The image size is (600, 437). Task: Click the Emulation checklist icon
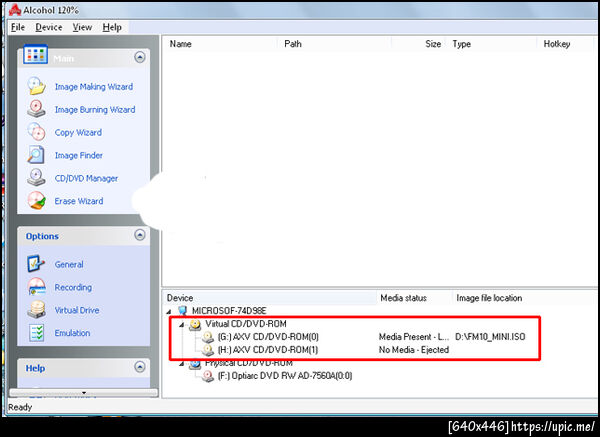36,333
